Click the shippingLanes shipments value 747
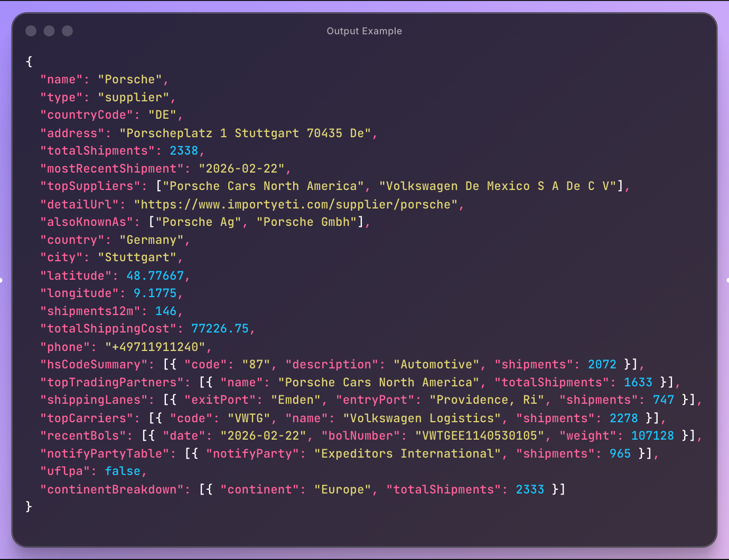The image size is (729, 560). point(663,400)
